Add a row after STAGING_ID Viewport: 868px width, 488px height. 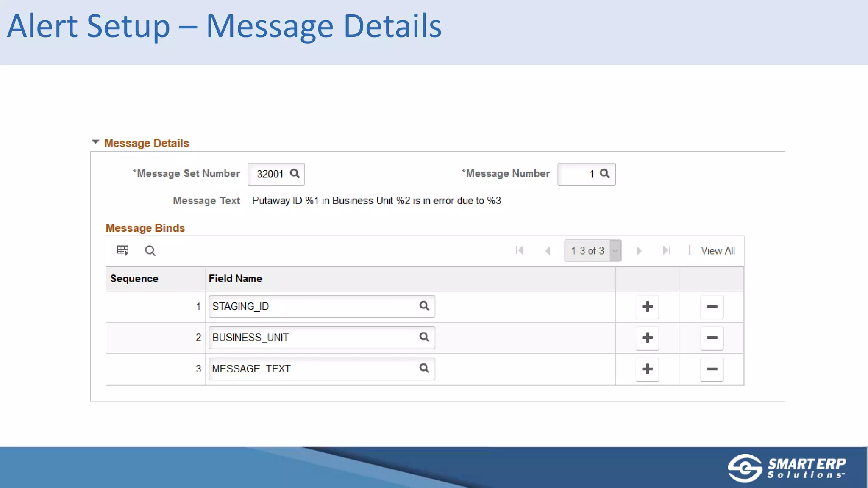pyautogui.click(x=647, y=307)
